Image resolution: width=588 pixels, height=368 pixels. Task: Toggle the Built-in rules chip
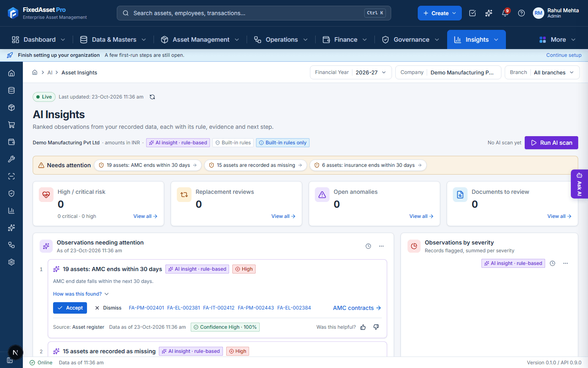pos(233,143)
